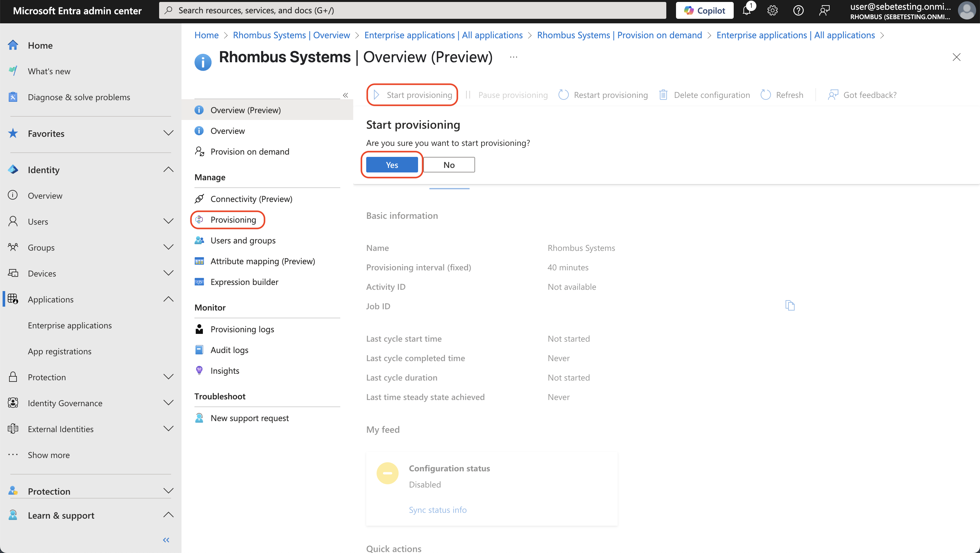Close the Rhombus Systems blade
980x553 pixels.
click(x=956, y=57)
